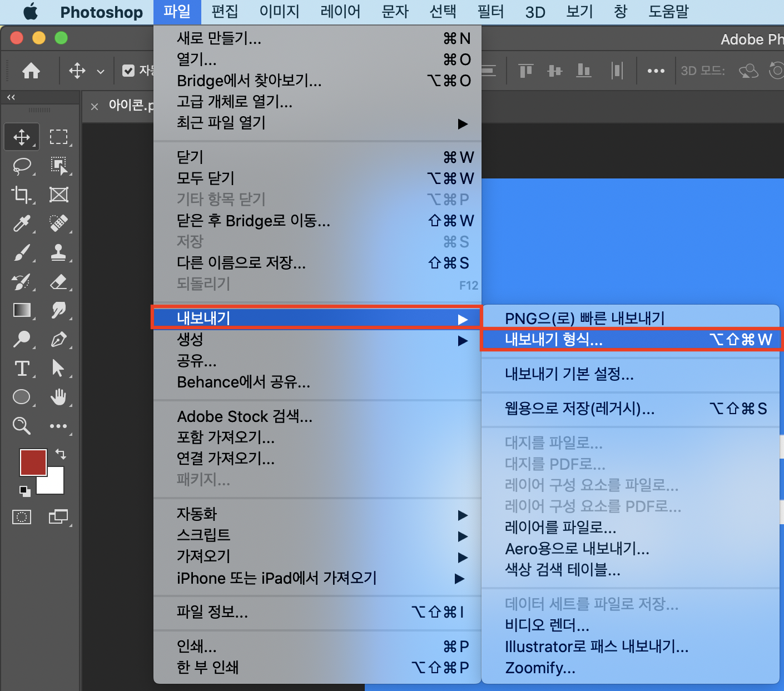Click align top edges icon

tap(526, 71)
